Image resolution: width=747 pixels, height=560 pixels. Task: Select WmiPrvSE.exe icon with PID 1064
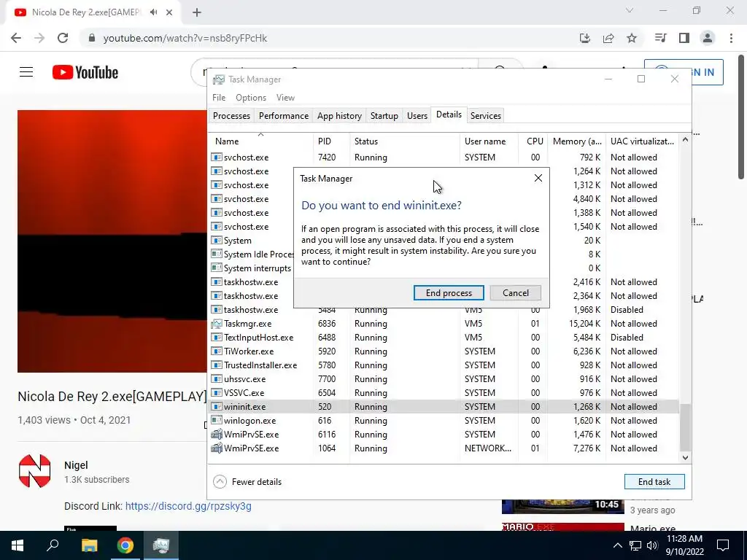click(x=217, y=448)
